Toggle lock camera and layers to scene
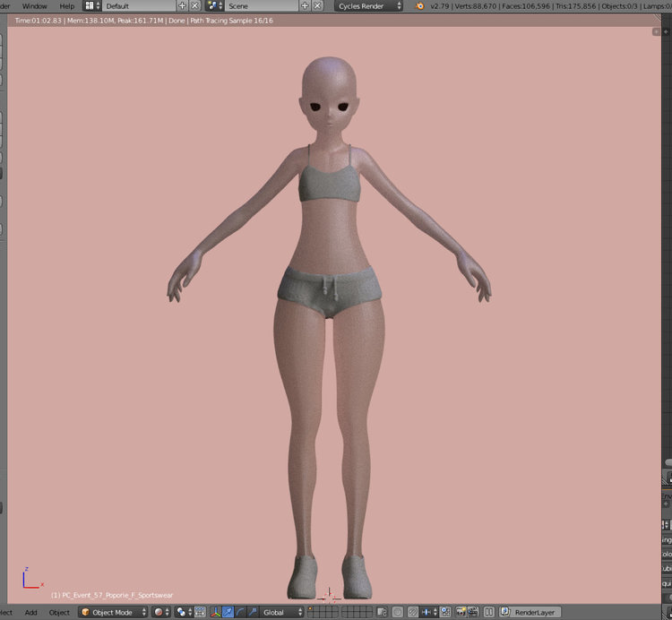The height and width of the screenshot is (620, 672). point(383,612)
